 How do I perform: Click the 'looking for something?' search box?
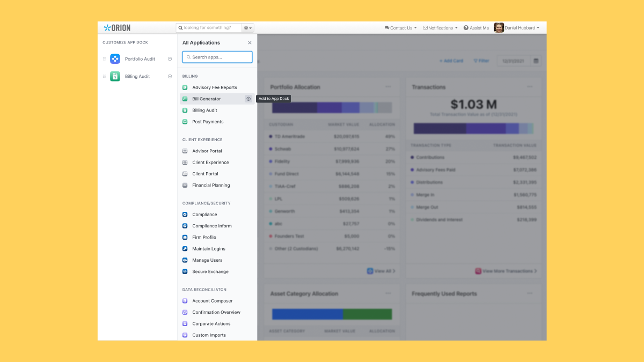[209, 28]
